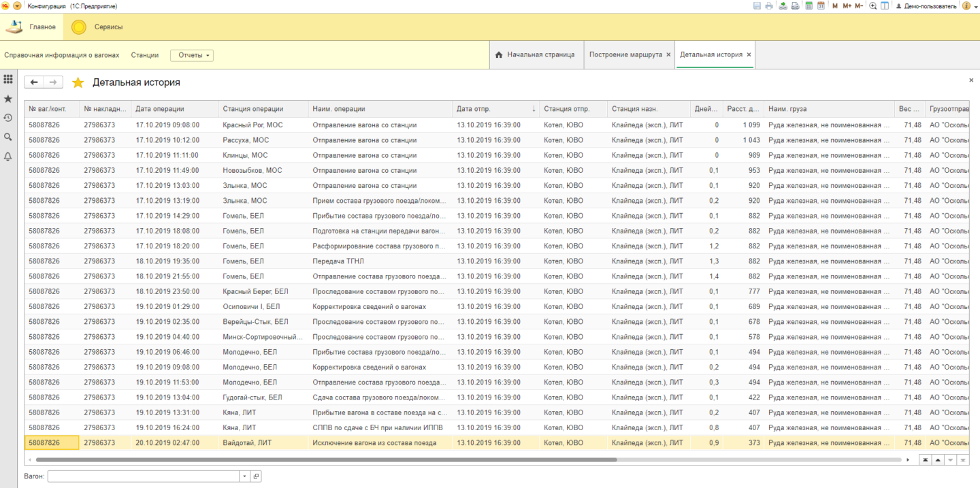Click the horizontal scrollbar thumb under the table

click(326, 460)
